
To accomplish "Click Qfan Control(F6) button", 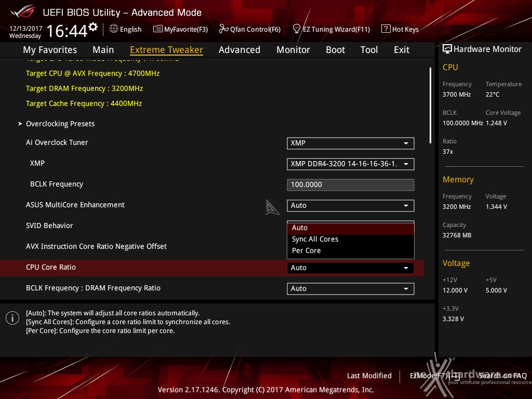I will (250, 29).
